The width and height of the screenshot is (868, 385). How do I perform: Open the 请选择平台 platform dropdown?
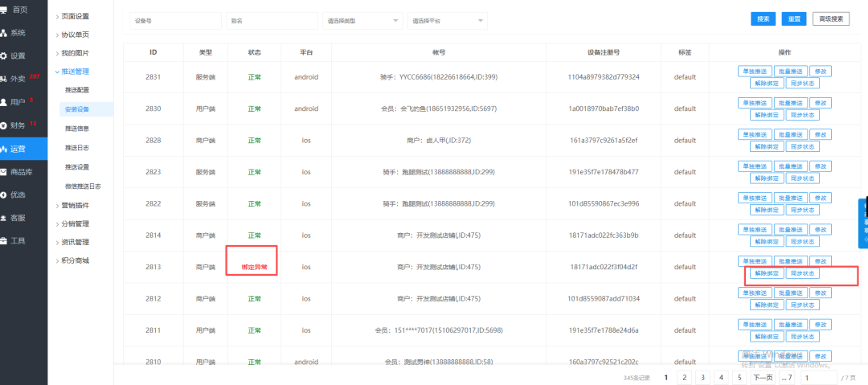pos(447,21)
